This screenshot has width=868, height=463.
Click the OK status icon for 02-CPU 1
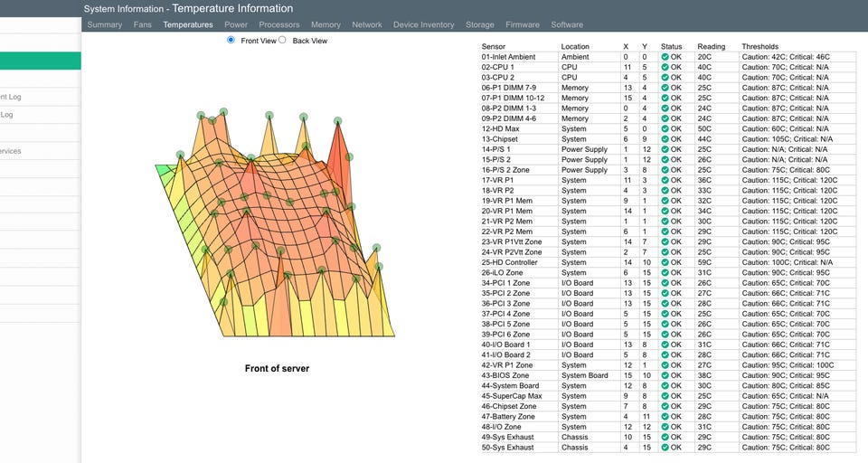tap(665, 67)
